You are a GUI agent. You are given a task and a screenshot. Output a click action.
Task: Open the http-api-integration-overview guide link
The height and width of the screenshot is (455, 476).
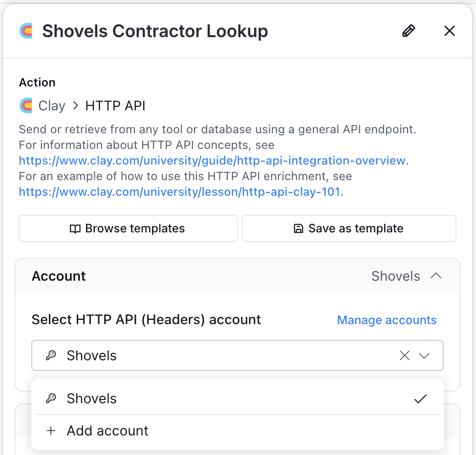coord(212,161)
